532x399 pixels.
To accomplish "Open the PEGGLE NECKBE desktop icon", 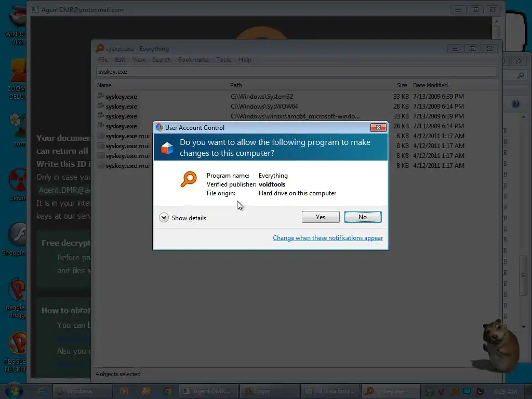I will coord(15,352).
